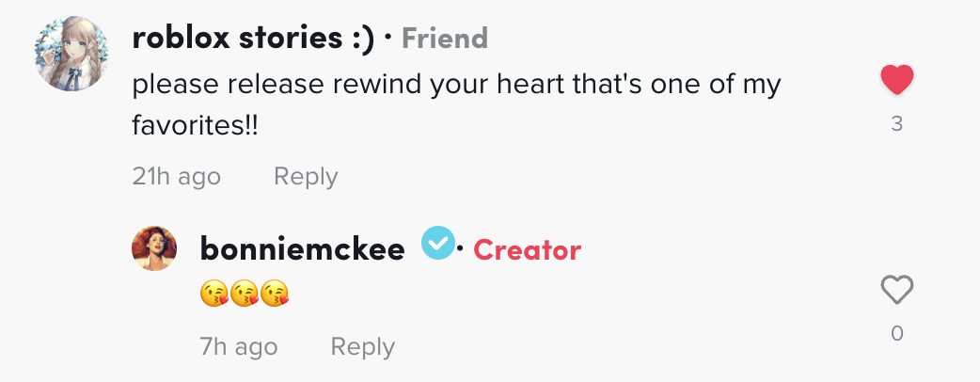
Task: Click the 7h ago timestamp
Action: 239,346
